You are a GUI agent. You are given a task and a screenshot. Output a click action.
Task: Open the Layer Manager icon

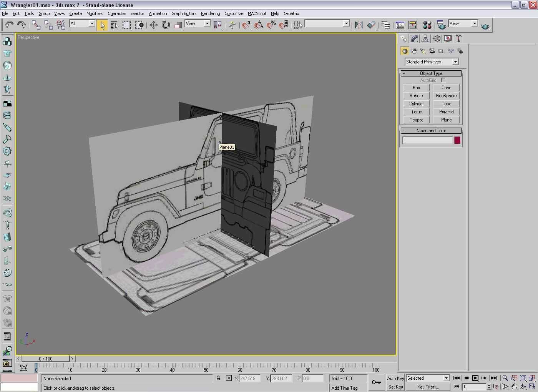coord(385,25)
